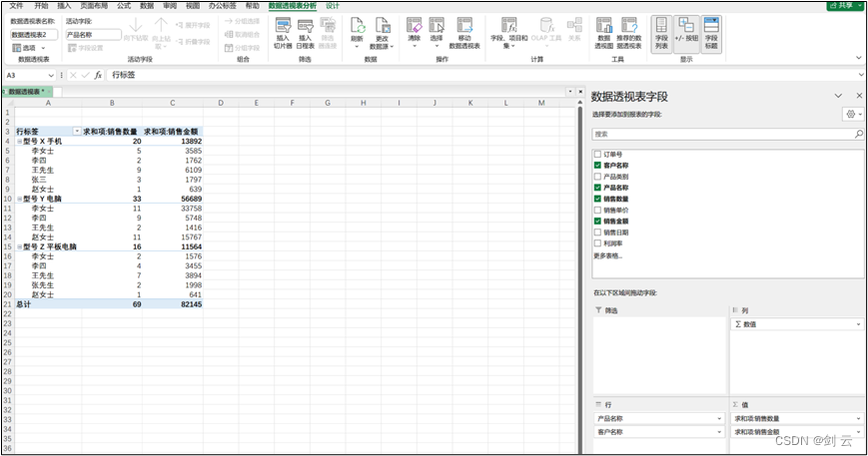Open the 客户名称 dropdown in the 行 area
The image size is (868, 456).
tap(719, 432)
